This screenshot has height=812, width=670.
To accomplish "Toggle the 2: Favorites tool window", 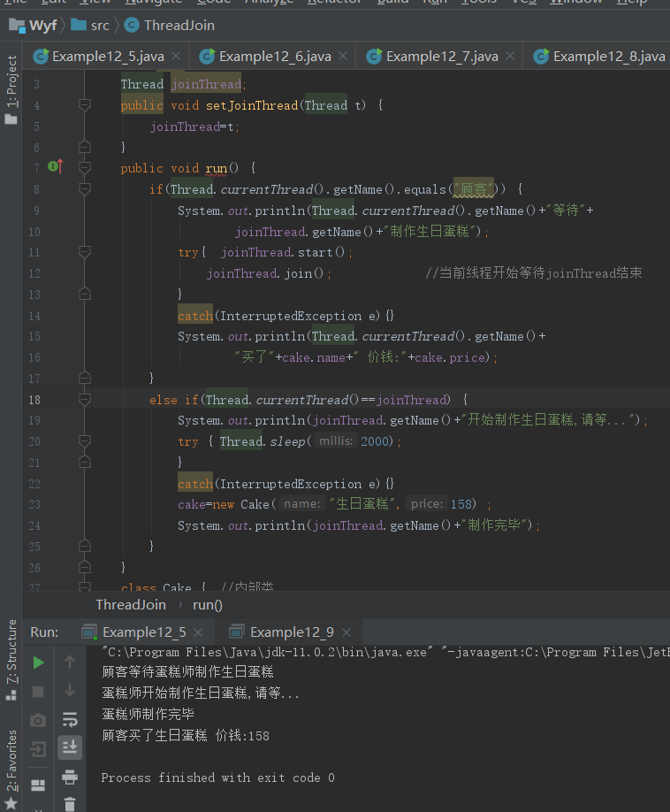I will (11, 770).
